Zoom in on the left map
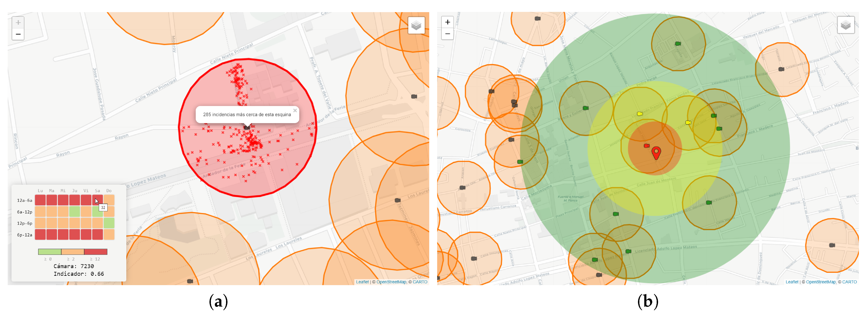Screen dimensions: 868x318 pyautogui.click(x=18, y=23)
